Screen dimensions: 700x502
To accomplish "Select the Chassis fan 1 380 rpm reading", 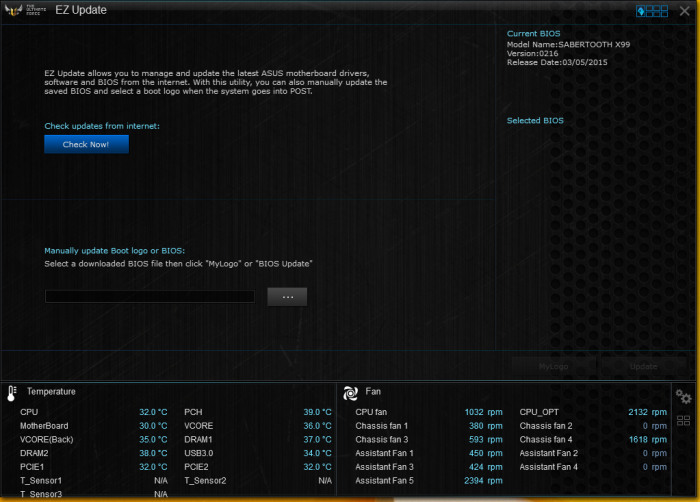I will (486, 426).
